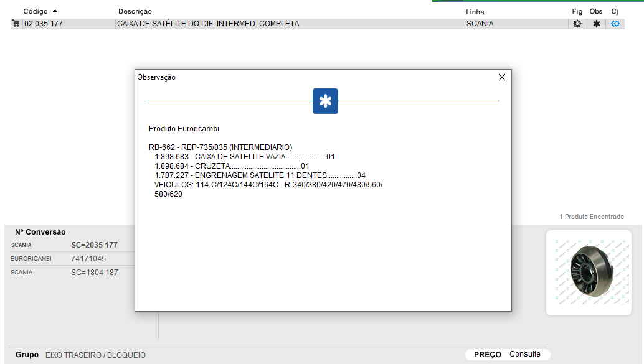Viewport: 644px width, 364px height.
Task: Click the Consulte price button
Action: click(x=525, y=354)
